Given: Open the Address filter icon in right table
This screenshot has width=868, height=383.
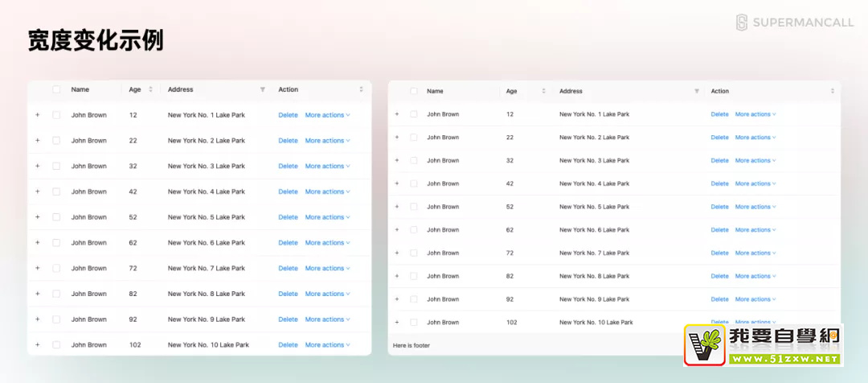Looking at the screenshot, I should 697,91.
